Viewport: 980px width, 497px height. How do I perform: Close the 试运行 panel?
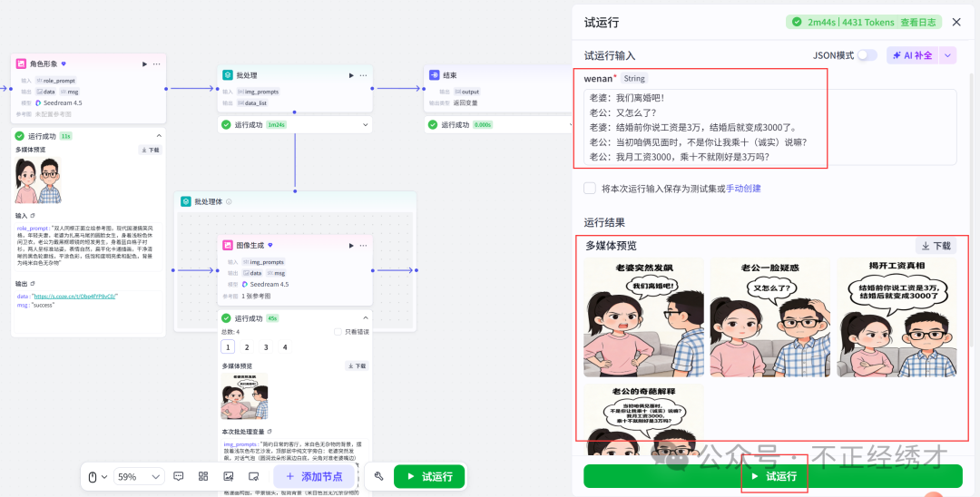click(956, 23)
